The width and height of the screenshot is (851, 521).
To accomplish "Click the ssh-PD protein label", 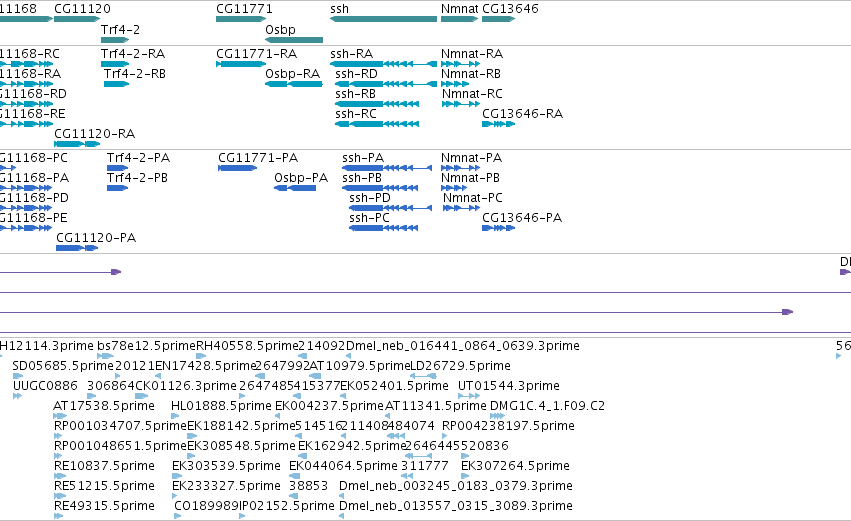I will pos(370,198).
